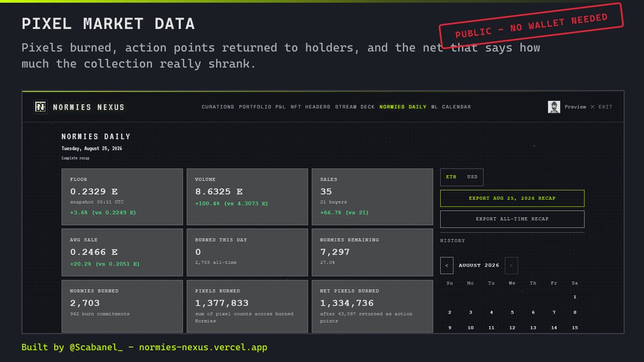Click the "AUGUST 2026" month label
Image resolution: width=644 pixels, height=362 pixels.
point(479,265)
